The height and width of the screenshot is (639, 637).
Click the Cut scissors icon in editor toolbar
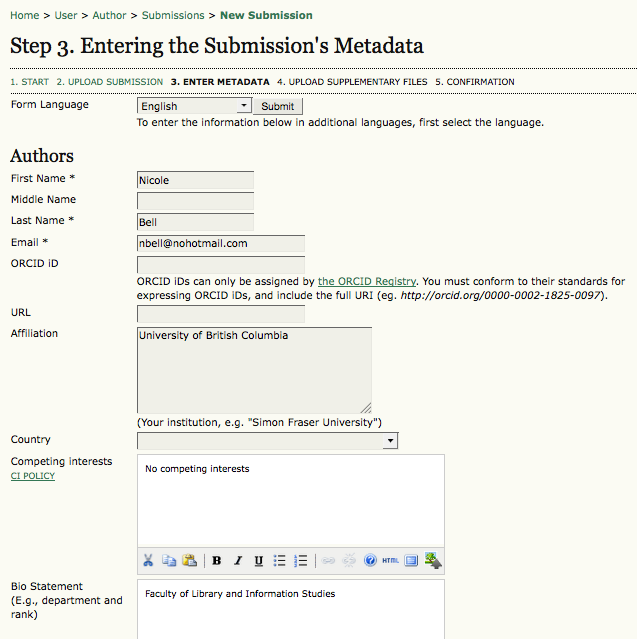[x=148, y=561]
